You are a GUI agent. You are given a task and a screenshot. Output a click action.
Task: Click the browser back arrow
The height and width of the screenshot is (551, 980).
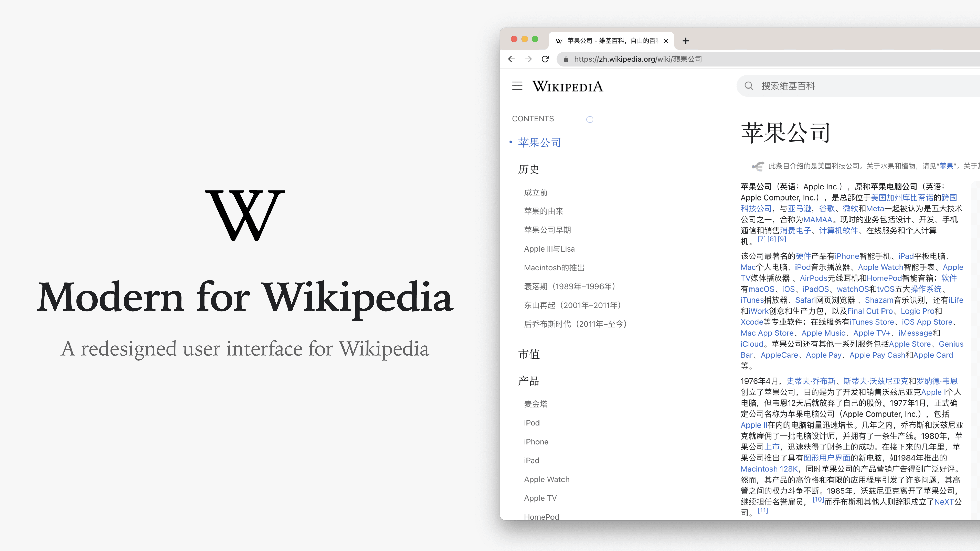pyautogui.click(x=512, y=59)
